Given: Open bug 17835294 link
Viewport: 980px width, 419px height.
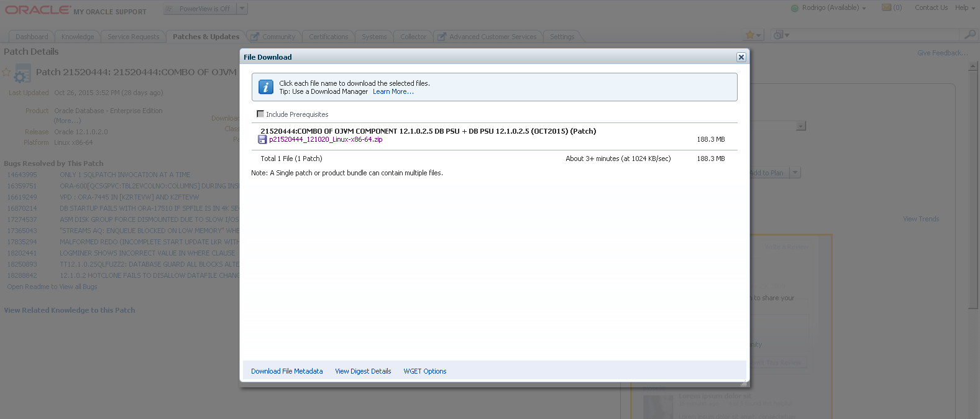Looking at the screenshot, I should tap(22, 242).
